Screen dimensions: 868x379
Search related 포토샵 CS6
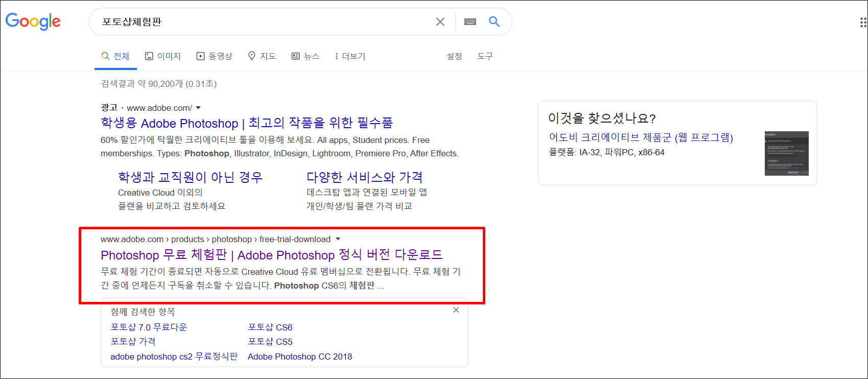[x=270, y=327]
